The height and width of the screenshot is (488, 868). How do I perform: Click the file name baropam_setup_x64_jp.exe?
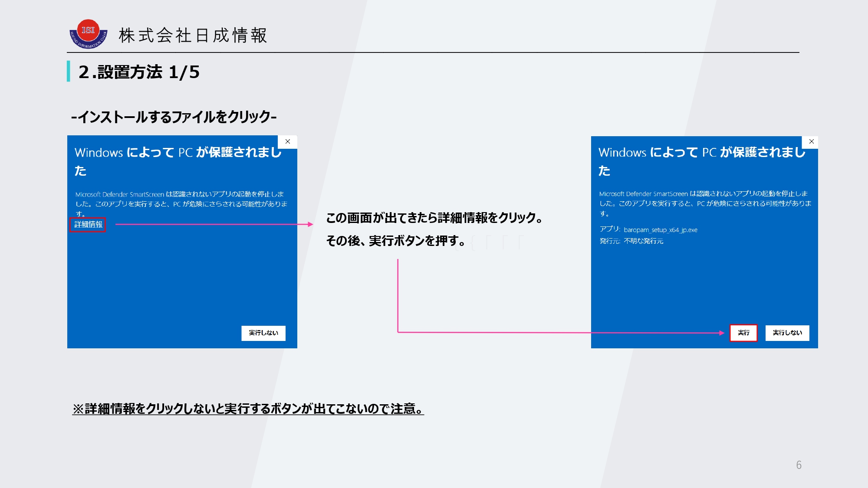coord(661,230)
